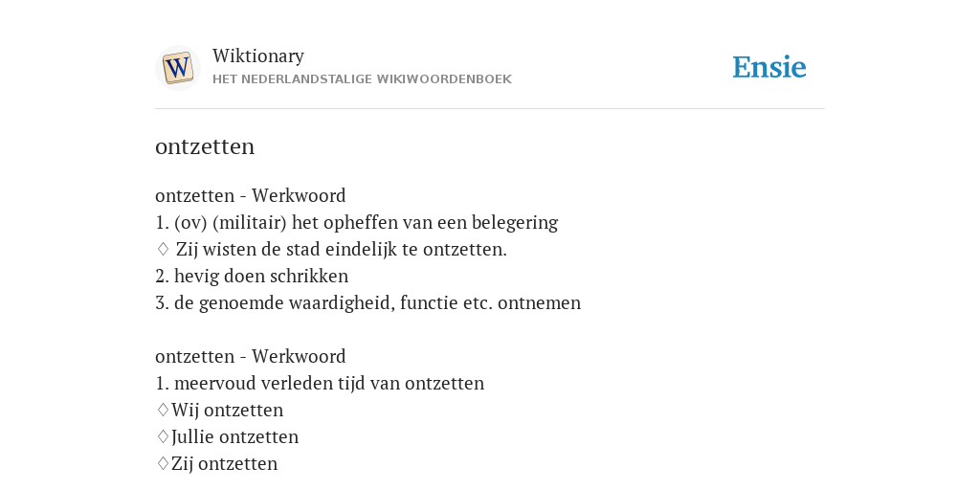Click the Wiktionary source title
This screenshot has height=490, width=980.
click(x=258, y=56)
